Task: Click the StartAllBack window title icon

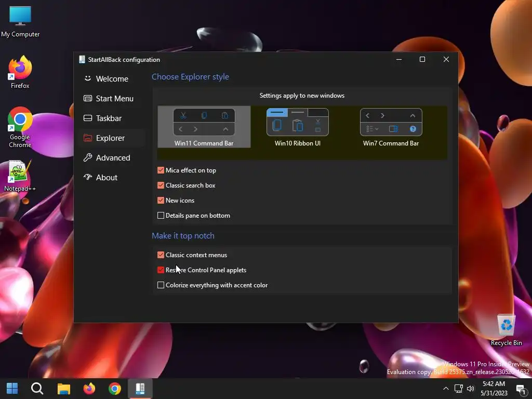Action: [82, 59]
